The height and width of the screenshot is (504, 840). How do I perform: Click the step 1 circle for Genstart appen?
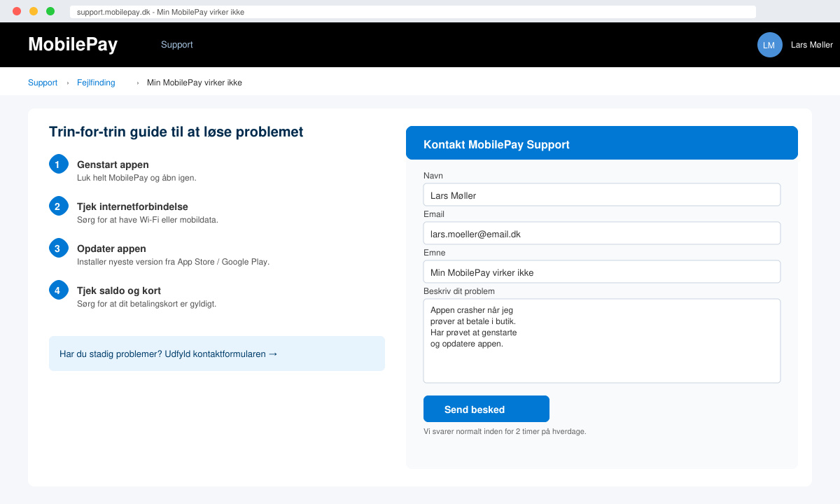pos(59,164)
